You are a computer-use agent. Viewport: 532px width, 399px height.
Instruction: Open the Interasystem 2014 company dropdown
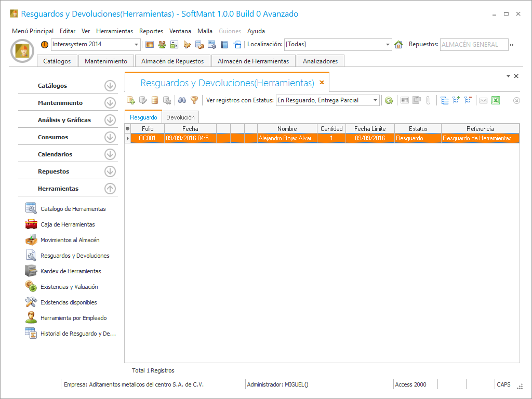pyautogui.click(x=137, y=45)
